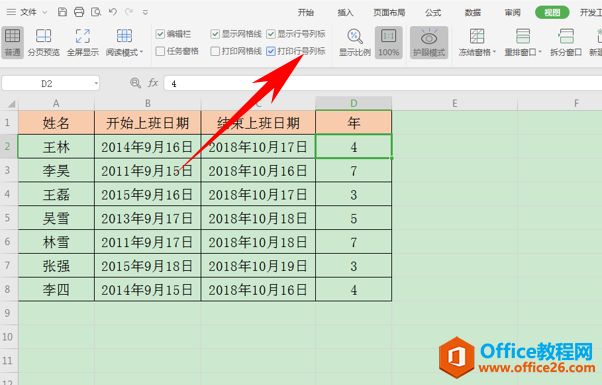The height and width of the screenshot is (385, 602).
Task: Expand the arrow beside 文件
Action: 45,13
